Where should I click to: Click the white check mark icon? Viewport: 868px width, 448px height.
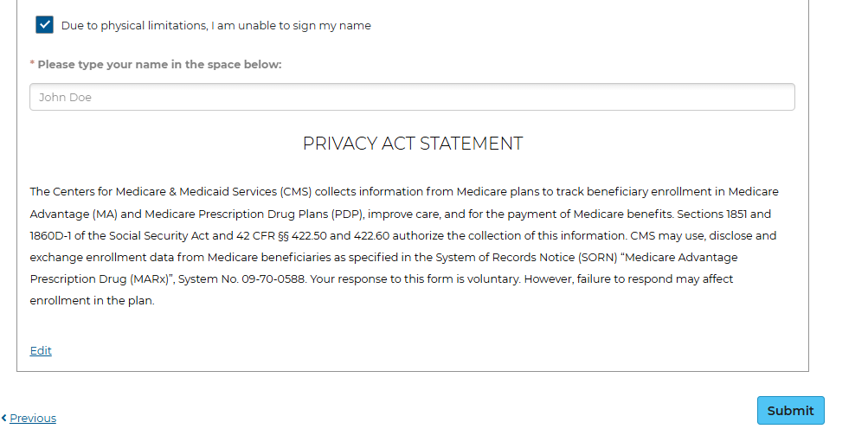45,25
